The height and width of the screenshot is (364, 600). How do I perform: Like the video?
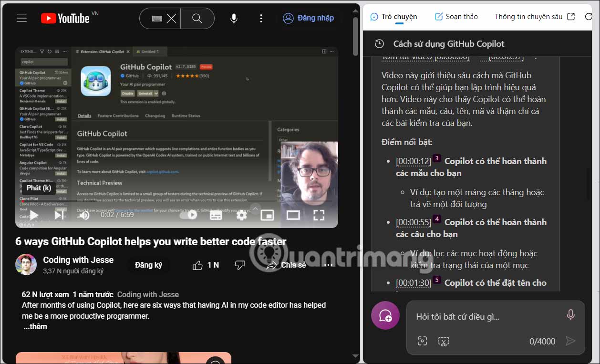[x=206, y=265]
